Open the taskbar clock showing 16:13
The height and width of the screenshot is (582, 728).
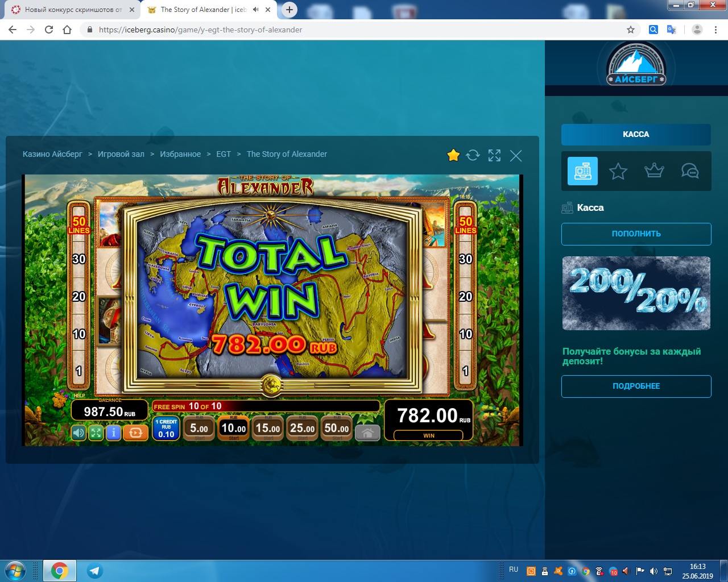[x=698, y=571]
